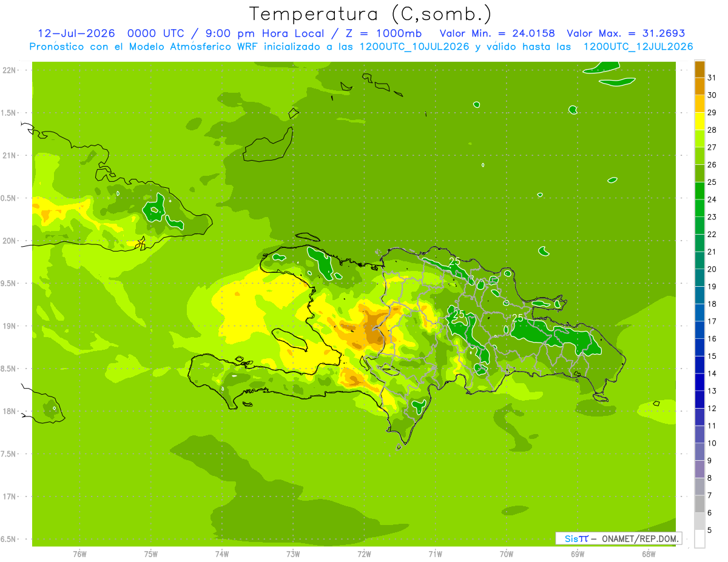Select the legend swatch between 25 and 26
Image resolution: width=728 pixels, height=562 pixels.
(x=699, y=173)
